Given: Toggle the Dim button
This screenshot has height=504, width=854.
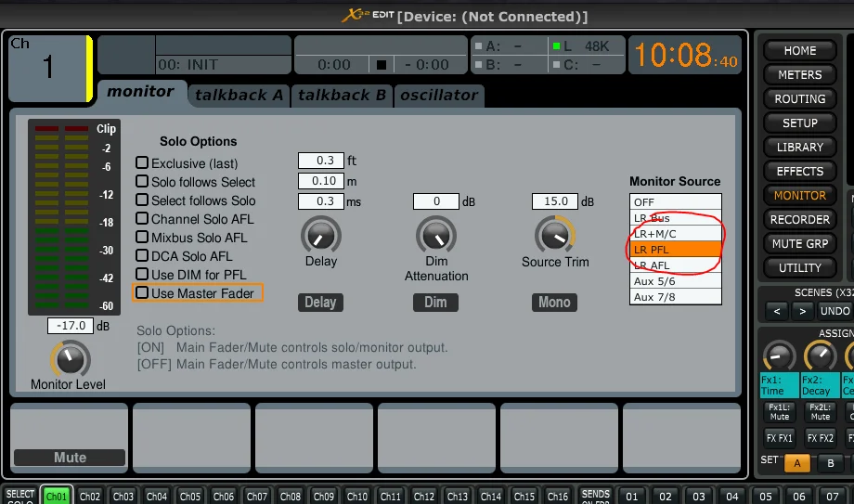Looking at the screenshot, I should click(435, 303).
